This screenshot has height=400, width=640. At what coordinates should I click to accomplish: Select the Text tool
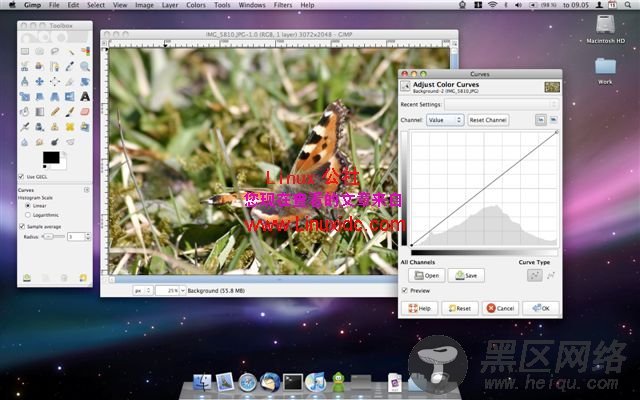coord(85,97)
